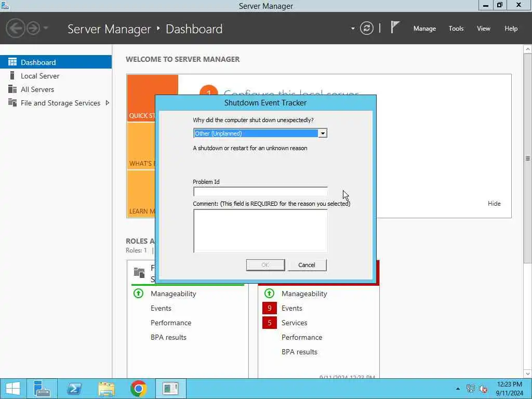The height and width of the screenshot is (399, 532).
Task: Open File and Storage Services in the sidebar
Action: [56, 103]
